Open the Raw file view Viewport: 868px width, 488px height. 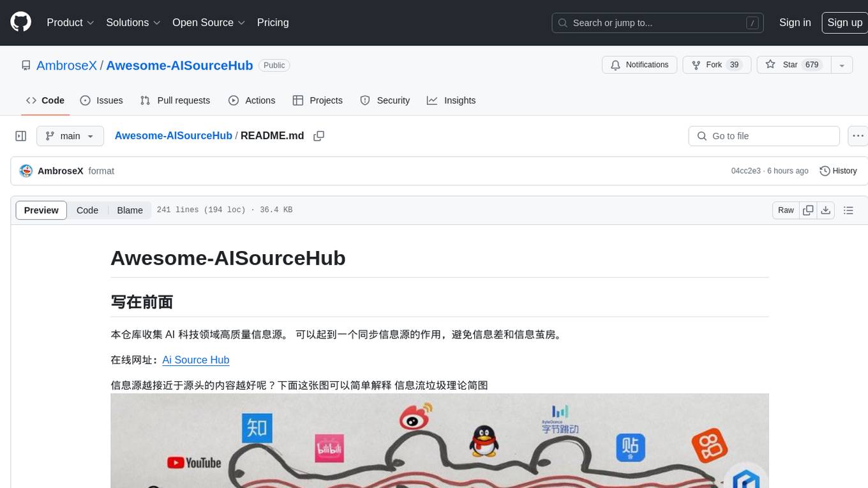point(786,210)
